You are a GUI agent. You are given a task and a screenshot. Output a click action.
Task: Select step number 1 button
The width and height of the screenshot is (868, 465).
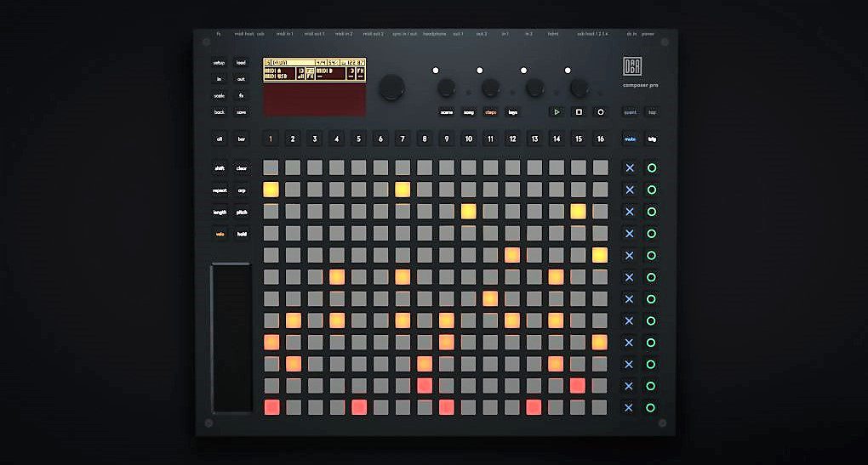click(271, 139)
